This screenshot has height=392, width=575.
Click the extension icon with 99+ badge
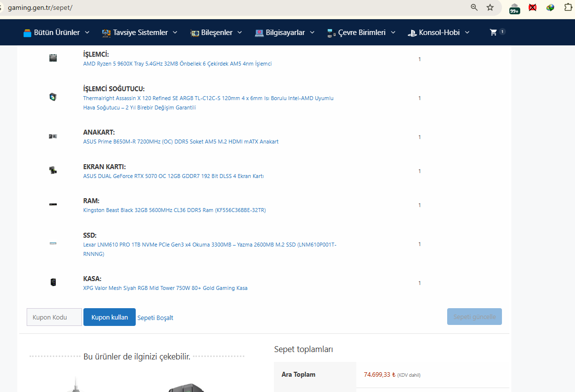tap(514, 8)
